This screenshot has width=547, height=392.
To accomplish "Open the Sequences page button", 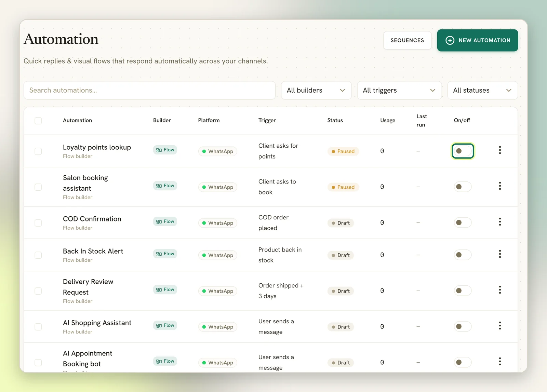I will (x=407, y=40).
